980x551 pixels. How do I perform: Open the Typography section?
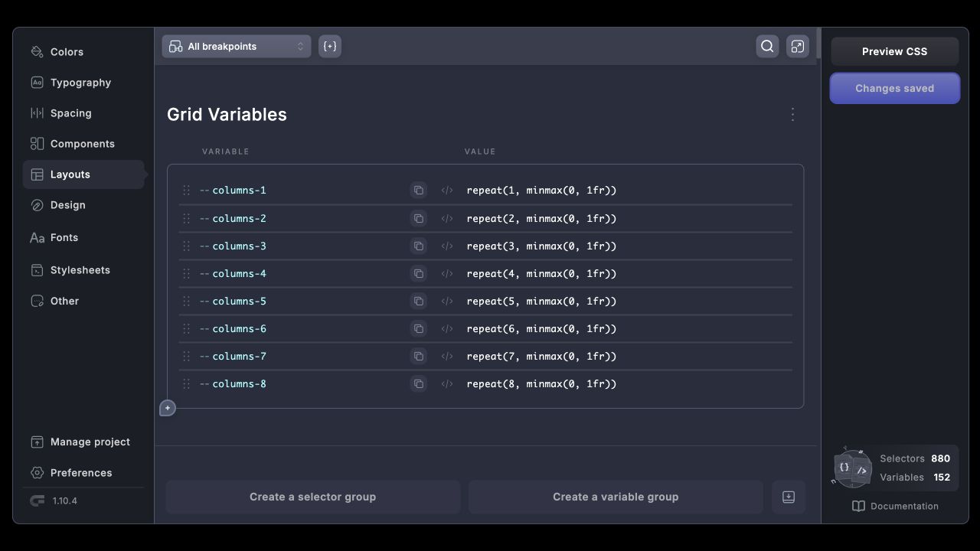click(x=83, y=83)
